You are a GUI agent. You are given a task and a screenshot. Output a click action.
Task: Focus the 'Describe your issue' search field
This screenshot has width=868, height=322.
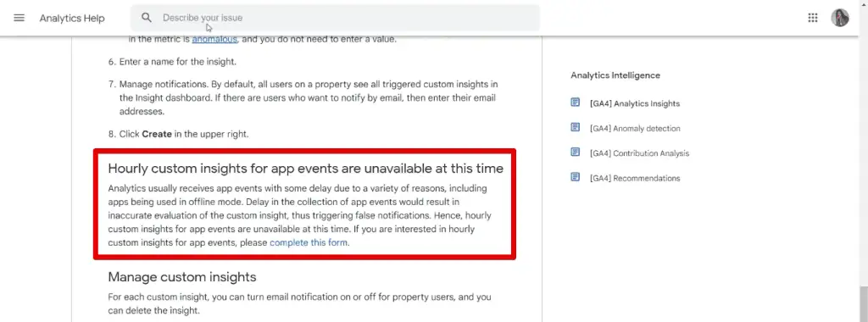(335, 18)
